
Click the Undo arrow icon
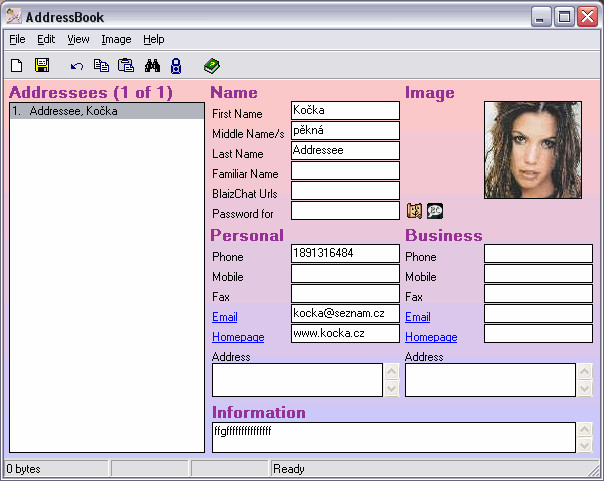tap(77, 66)
